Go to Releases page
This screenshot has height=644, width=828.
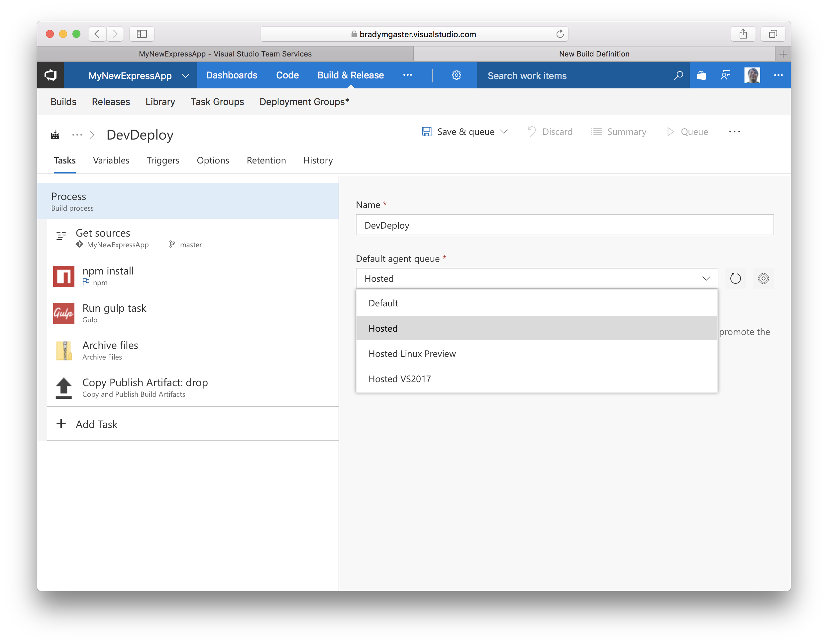111,102
